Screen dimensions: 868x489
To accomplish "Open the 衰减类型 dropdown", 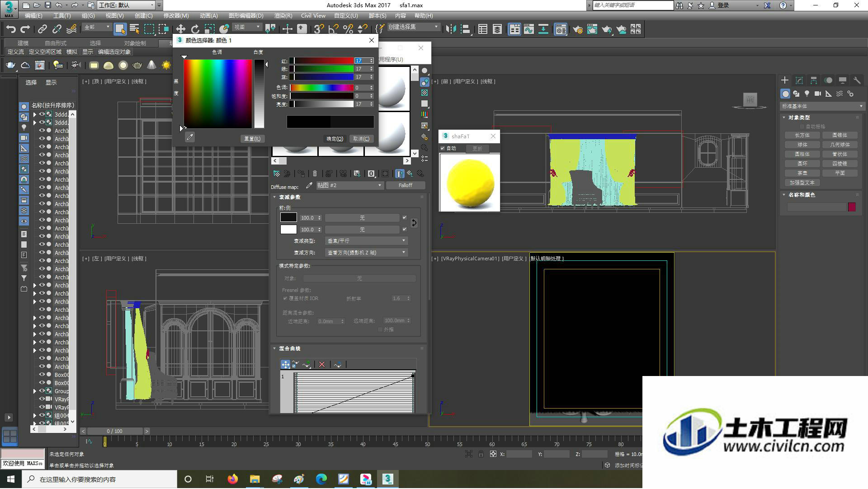I will pos(367,241).
